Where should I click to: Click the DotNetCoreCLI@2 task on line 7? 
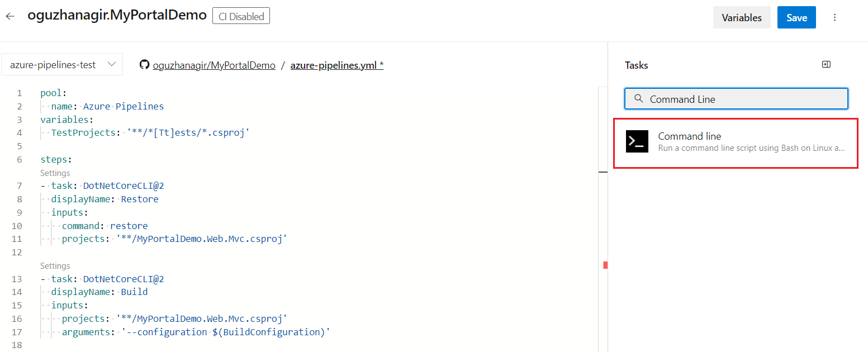(124, 186)
